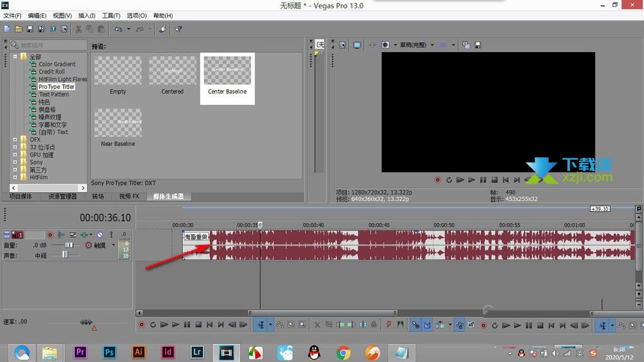The height and width of the screenshot is (362, 644).
Task: Open preview overlays grid dropdown
Action: coord(453,45)
